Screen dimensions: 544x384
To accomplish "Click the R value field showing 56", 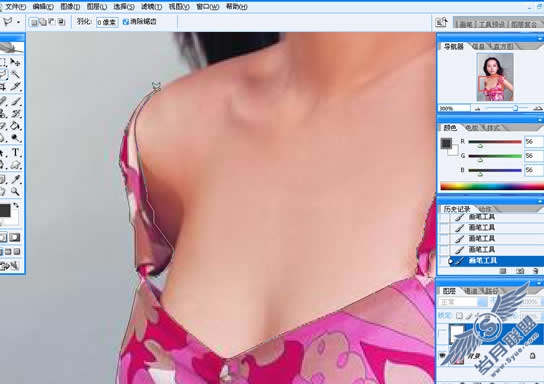I will [534, 142].
